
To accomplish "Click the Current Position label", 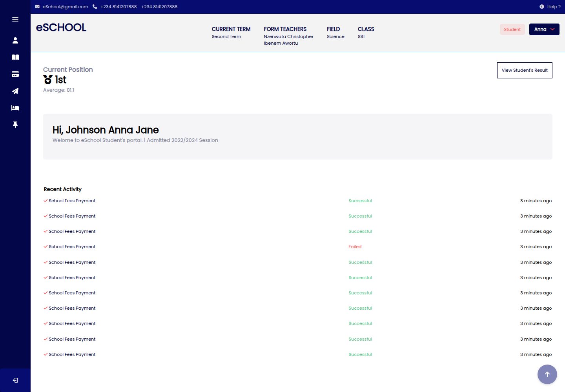I will (x=68, y=69).
